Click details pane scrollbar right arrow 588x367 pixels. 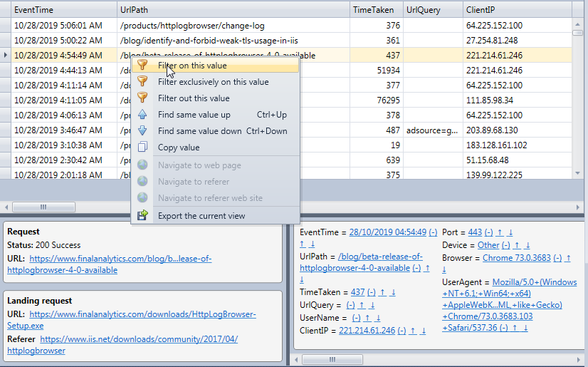(578, 359)
